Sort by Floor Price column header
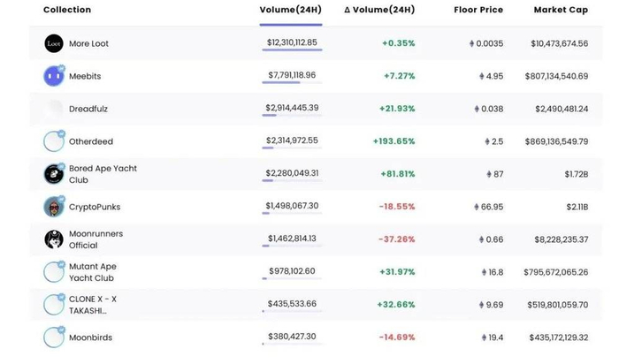 coord(478,10)
